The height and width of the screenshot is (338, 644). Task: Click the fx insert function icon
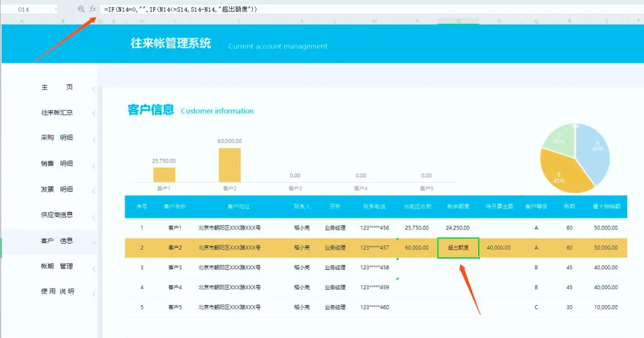point(93,9)
